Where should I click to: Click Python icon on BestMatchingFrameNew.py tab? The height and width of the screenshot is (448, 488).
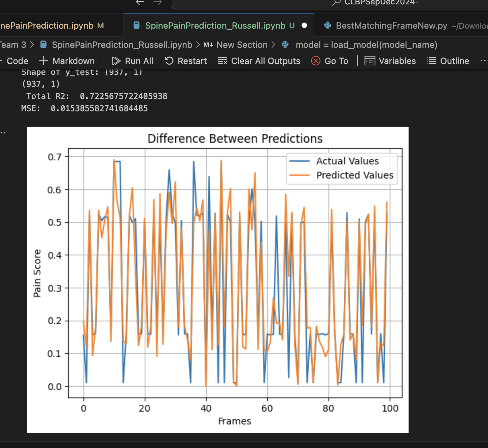pyautogui.click(x=327, y=26)
